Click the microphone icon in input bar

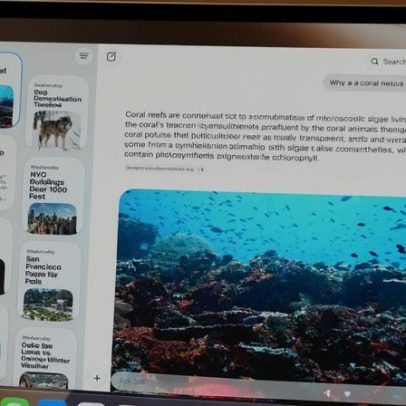(x=328, y=394)
